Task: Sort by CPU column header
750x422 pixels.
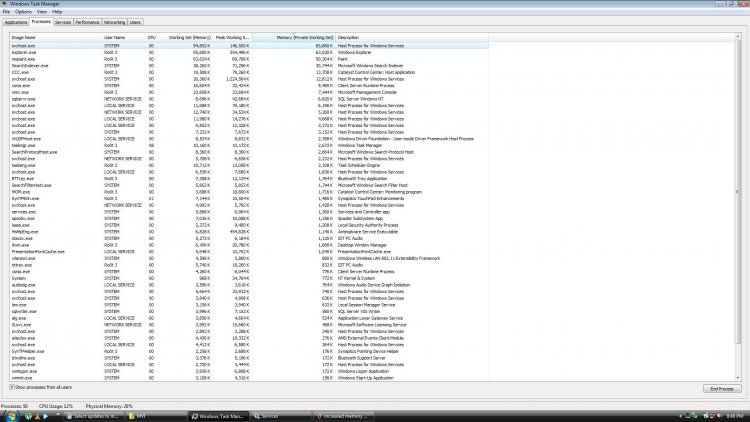Action: pyautogui.click(x=154, y=37)
